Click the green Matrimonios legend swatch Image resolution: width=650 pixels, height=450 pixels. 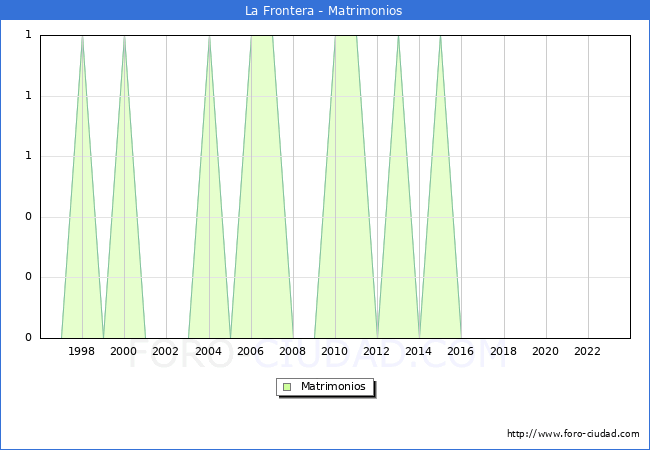(287, 386)
